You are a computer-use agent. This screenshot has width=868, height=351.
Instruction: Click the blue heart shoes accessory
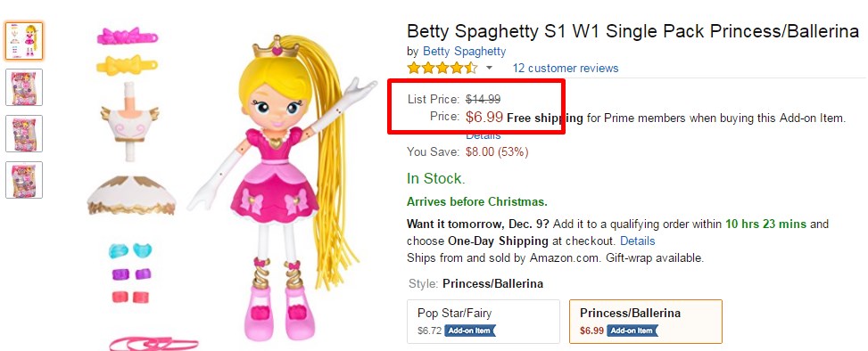coord(130,250)
